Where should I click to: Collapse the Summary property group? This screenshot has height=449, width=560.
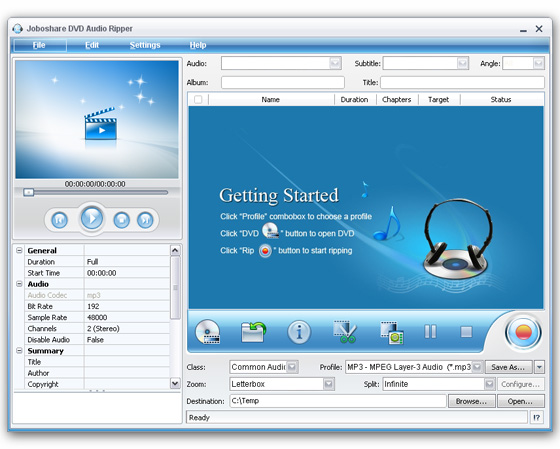19,351
